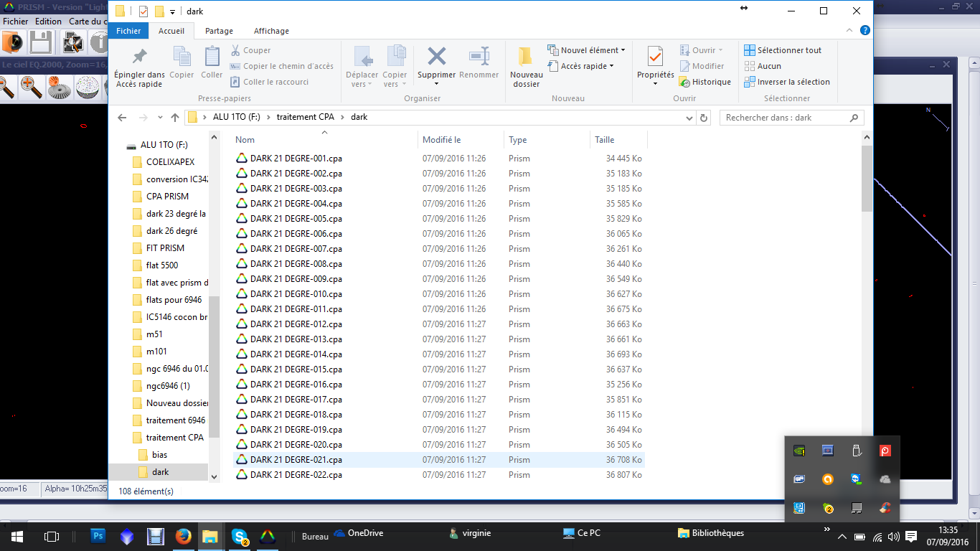This screenshot has width=980, height=551.
Task: Click Inverser la sélection
Action: pos(786,82)
